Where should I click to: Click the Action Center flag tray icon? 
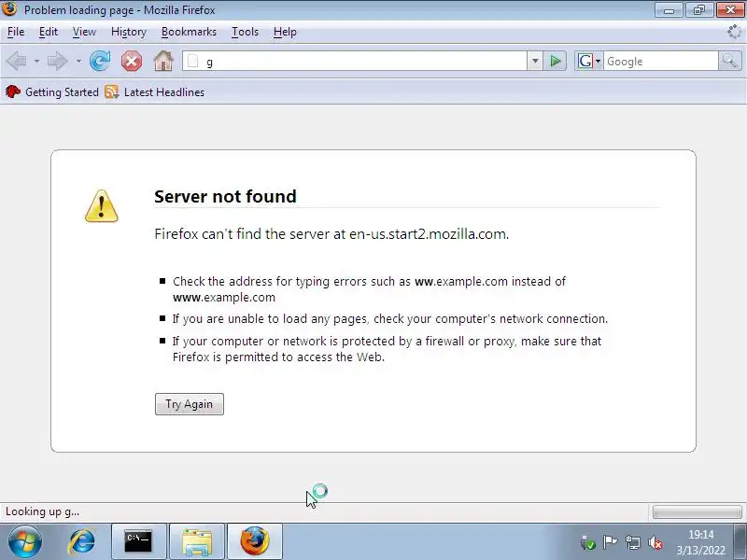point(610,542)
